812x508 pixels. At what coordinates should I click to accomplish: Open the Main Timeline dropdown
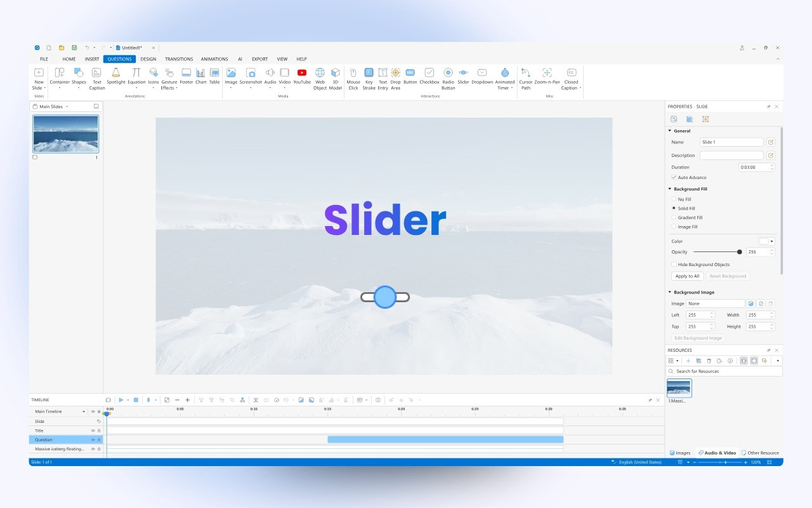coord(84,411)
